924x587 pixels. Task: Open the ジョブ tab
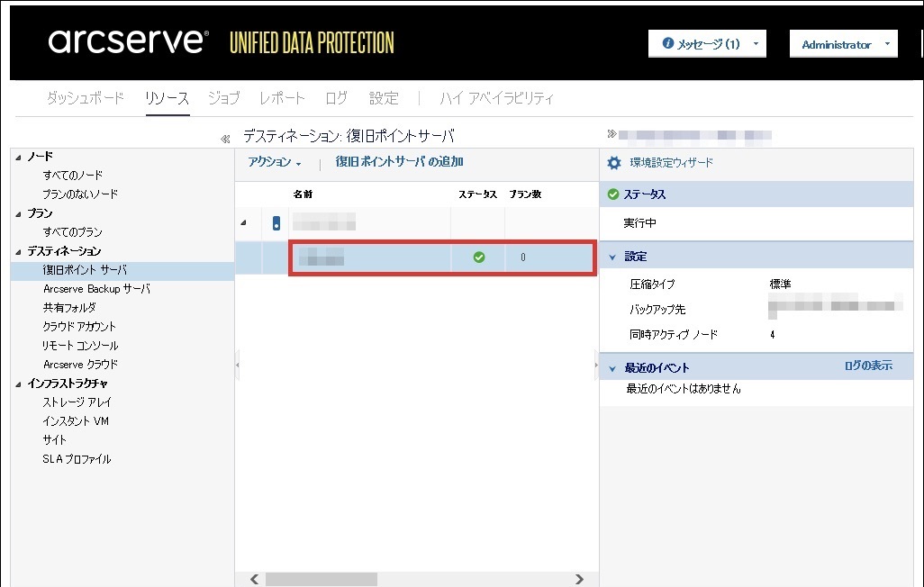(x=223, y=98)
